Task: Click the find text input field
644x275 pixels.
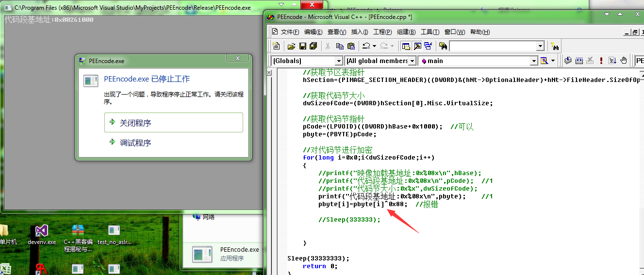Action: point(493,46)
